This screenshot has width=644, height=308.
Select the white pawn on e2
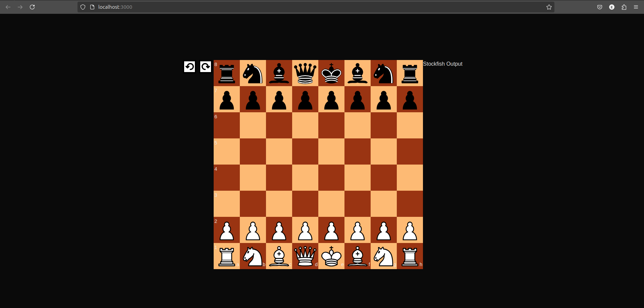331,230
